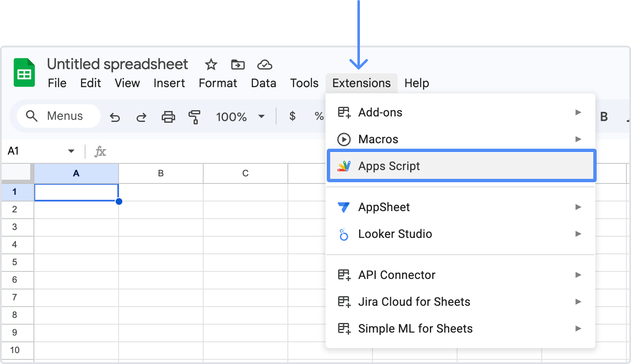This screenshot has height=364, width=631.
Task: Format as percent
Action: 319,116
